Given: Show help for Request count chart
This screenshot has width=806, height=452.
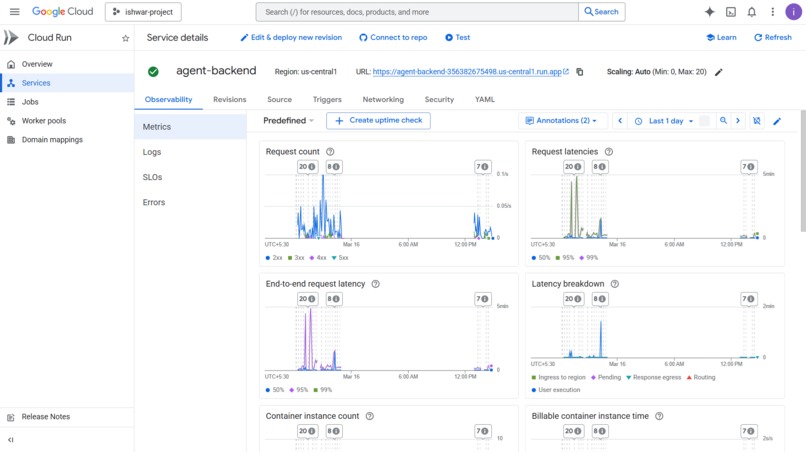Looking at the screenshot, I should (x=330, y=152).
